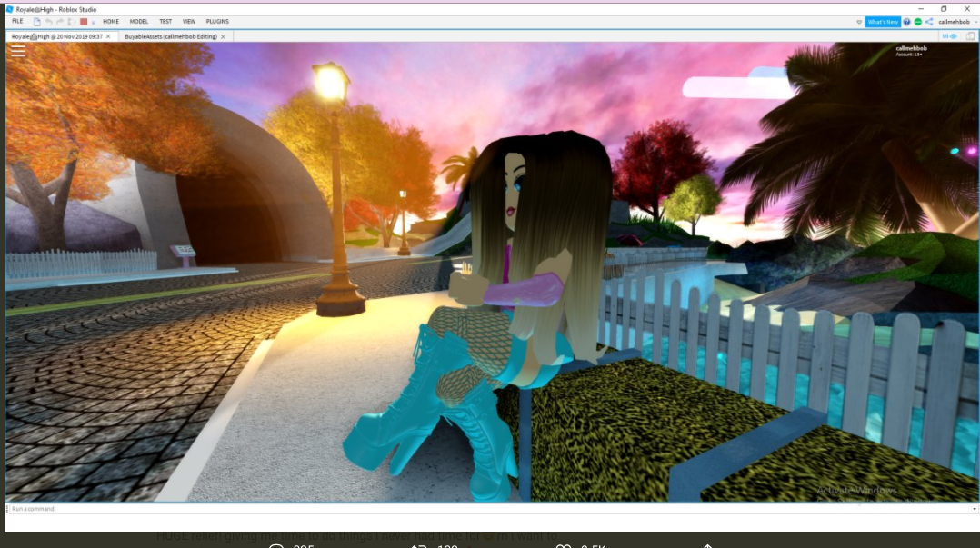Click the Play triangle icon in quick access toolbar
This screenshot has height=548, width=980.
coord(71,22)
